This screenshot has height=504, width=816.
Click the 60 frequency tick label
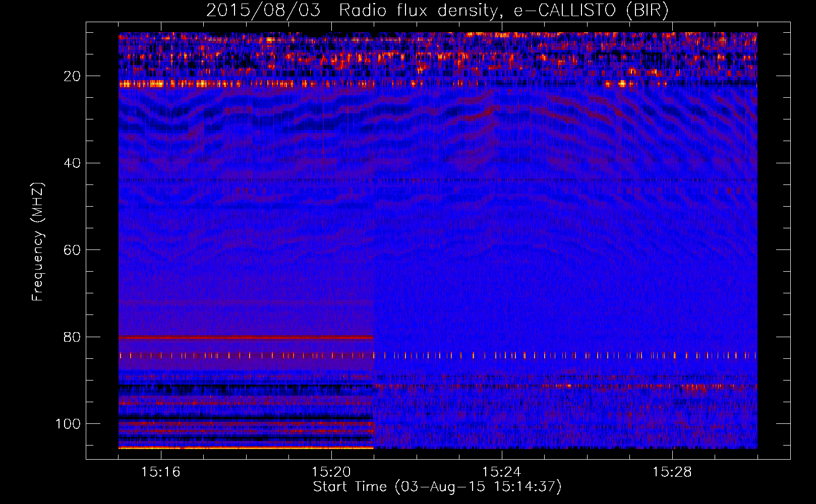(73, 250)
